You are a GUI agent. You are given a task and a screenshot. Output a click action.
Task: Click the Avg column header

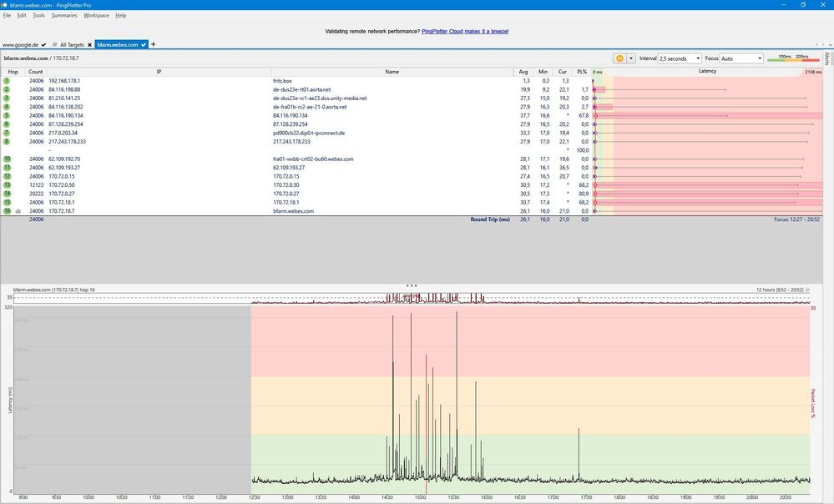(523, 72)
